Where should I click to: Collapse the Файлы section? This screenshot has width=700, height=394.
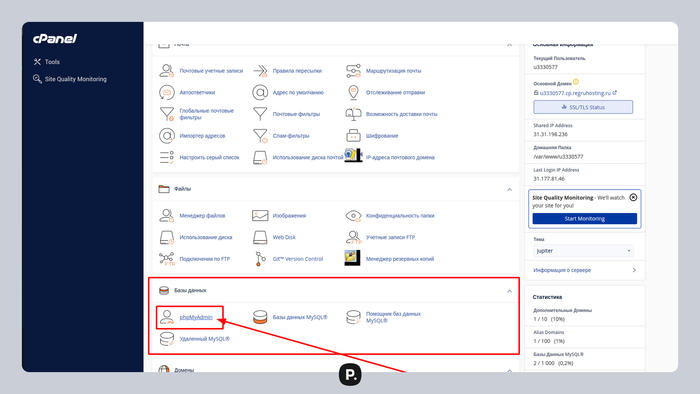click(509, 189)
